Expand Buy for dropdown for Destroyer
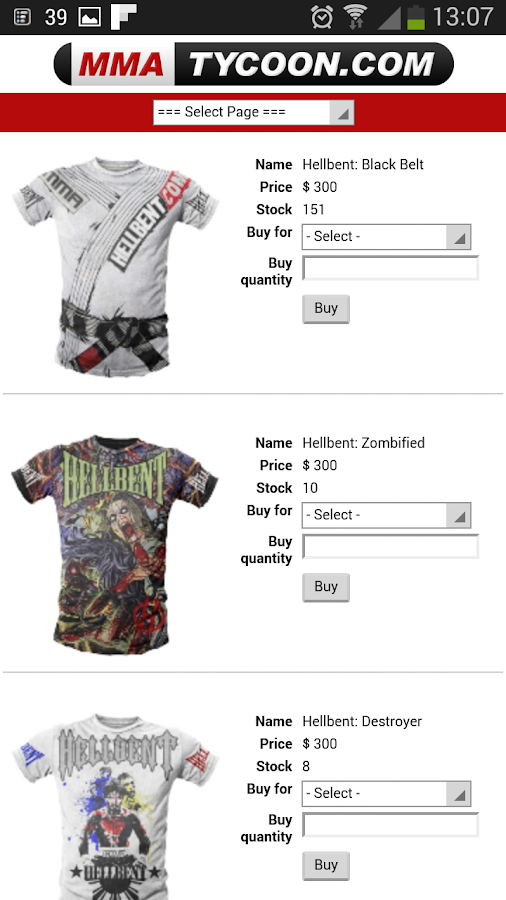 [387, 793]
